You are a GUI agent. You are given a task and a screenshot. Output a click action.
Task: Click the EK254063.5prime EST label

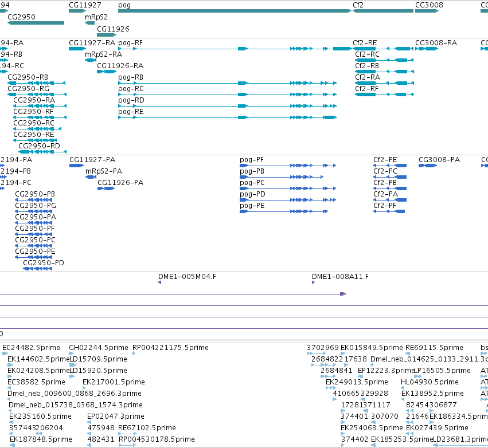(x=372, y=428)
